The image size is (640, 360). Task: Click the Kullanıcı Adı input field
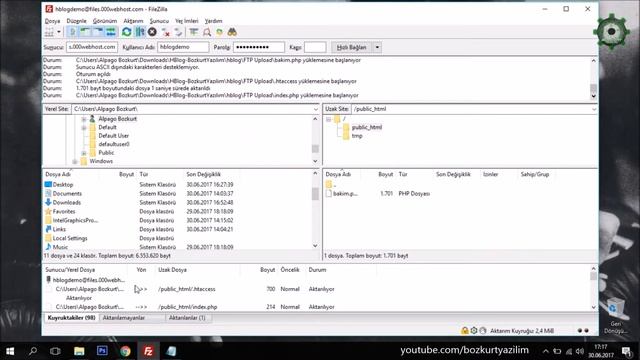183,47
